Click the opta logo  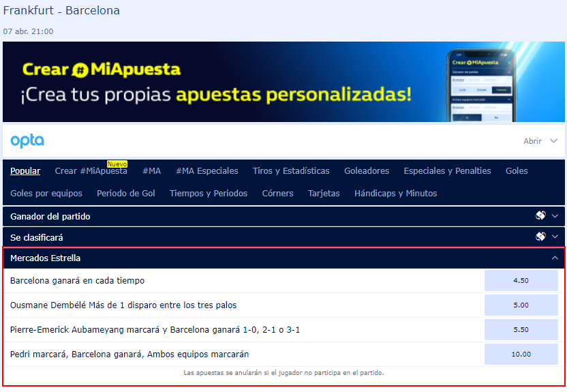(27, 141)
